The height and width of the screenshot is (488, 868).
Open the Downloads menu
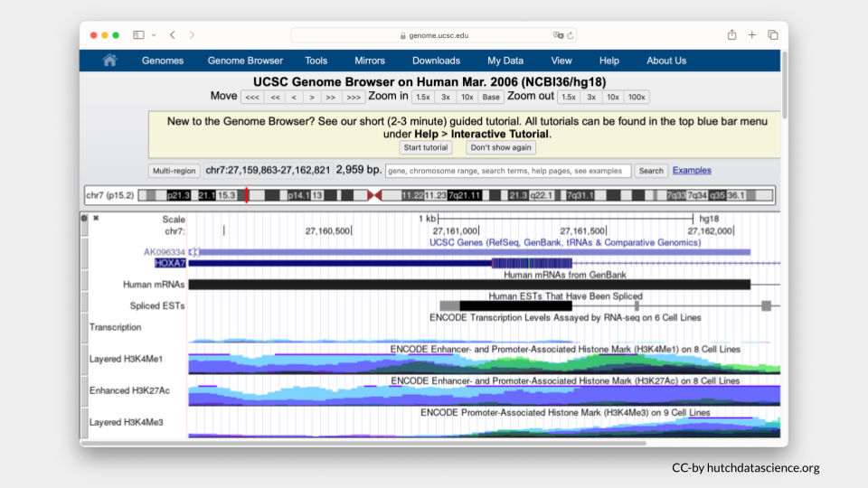[436, 61]
